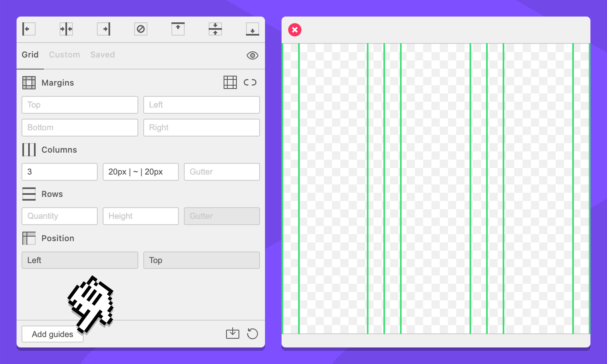This screenshot has height=364, width=607.
Task: Click the clear guides icon
Action: pyautogui.click(x=141, y=29)
